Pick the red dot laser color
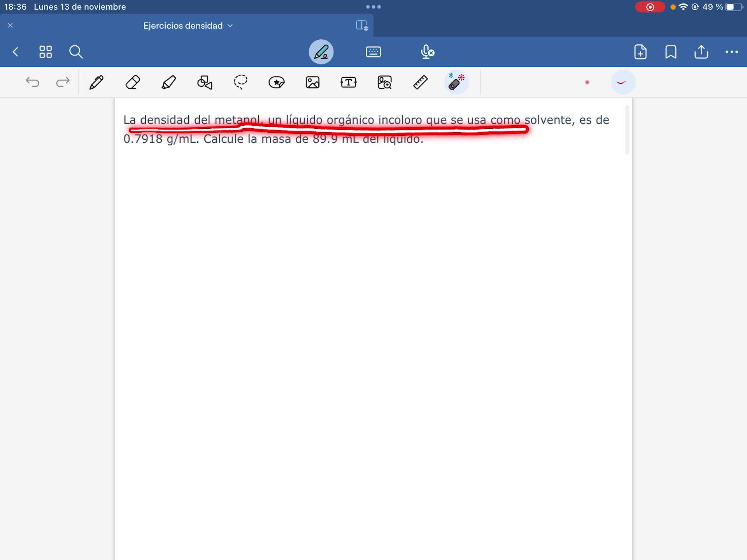This screenshot has width=747, height=560. pos(587,82)
